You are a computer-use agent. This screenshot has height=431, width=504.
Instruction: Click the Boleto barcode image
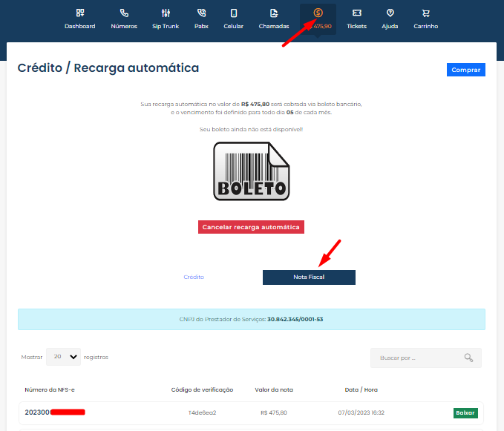point(251,171)
